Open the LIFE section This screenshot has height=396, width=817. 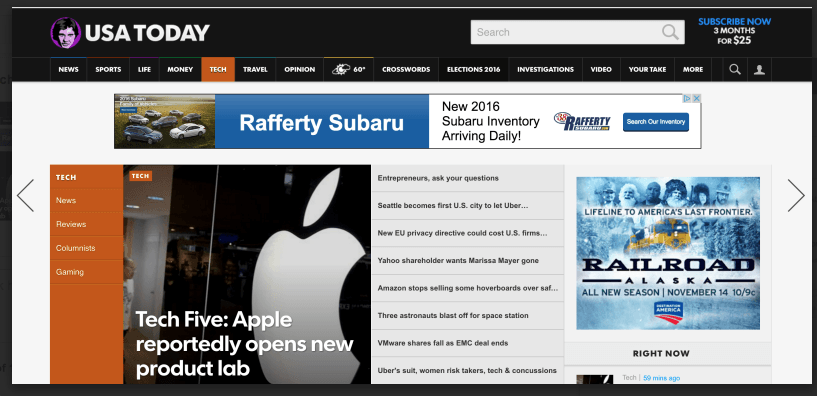click(144, 69)
